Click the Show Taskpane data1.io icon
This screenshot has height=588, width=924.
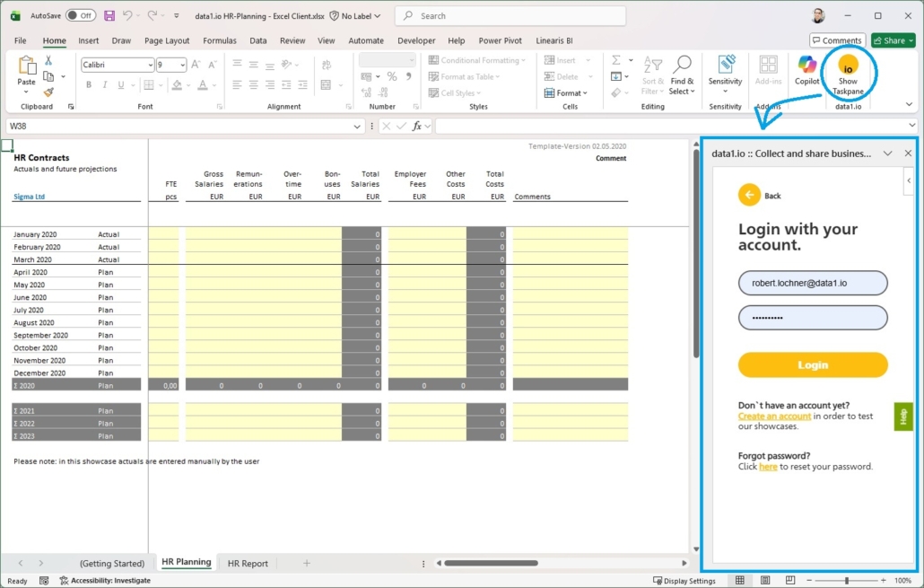847,72
